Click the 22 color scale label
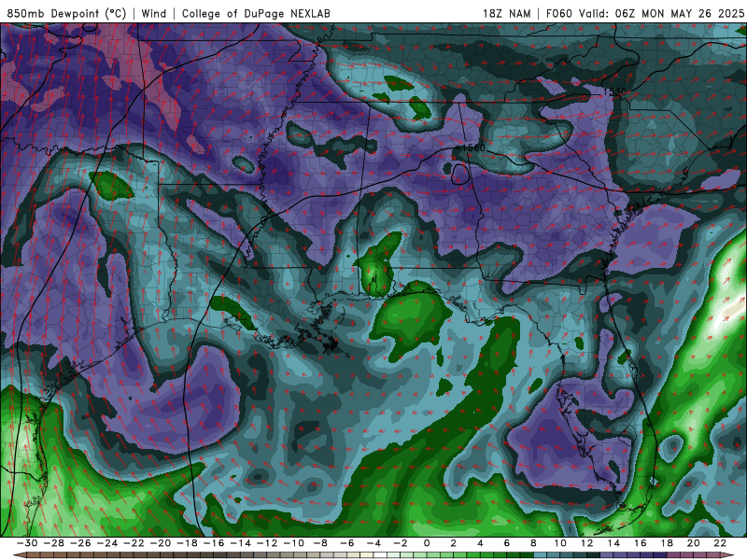Viewport: 747px width, 560px height. (720, 543)
